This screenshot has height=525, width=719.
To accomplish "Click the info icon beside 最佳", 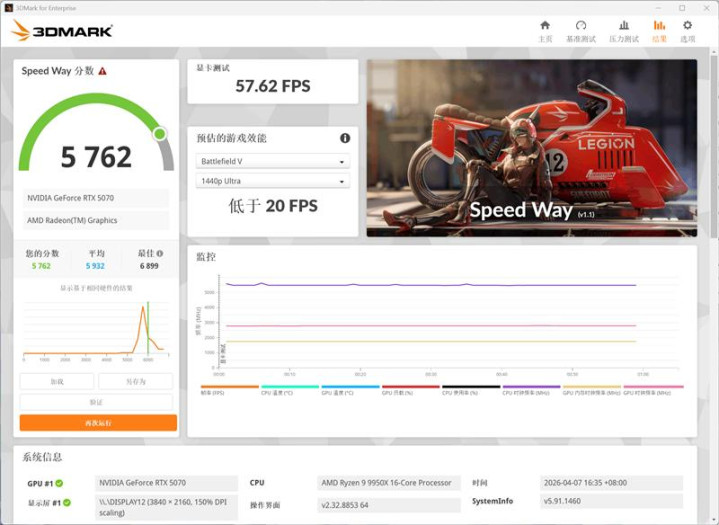I will [x=160, y=253].
